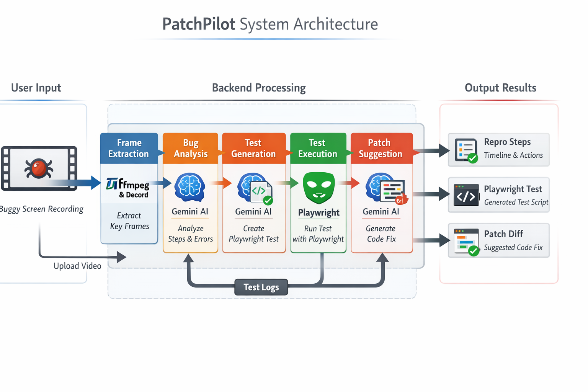
Task: Click the Buggy Screen Recording caption
Action: pyautogui.click(x=41, y=209)
